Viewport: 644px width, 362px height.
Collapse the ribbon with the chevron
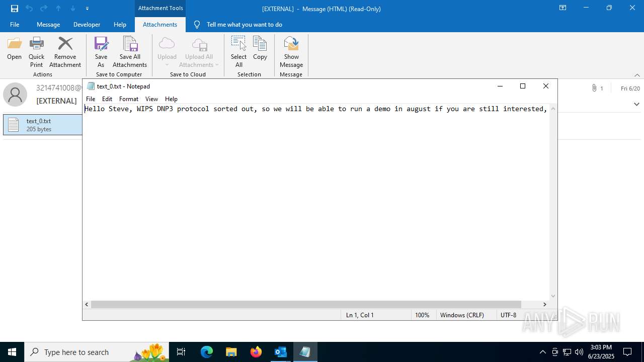click(x=637, y=75)
